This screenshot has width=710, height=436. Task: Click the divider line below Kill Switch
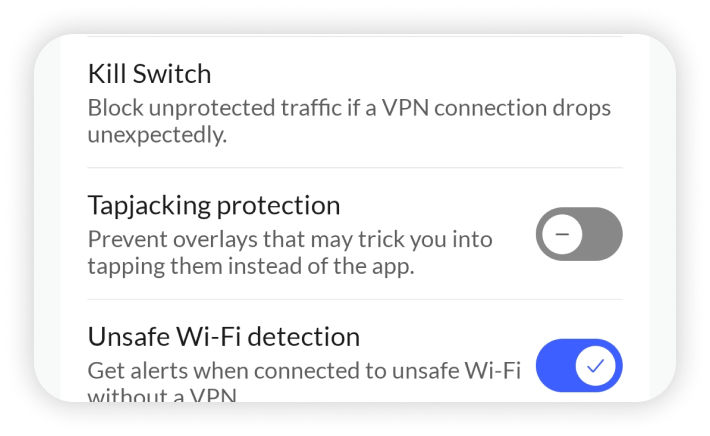[354, 168]
